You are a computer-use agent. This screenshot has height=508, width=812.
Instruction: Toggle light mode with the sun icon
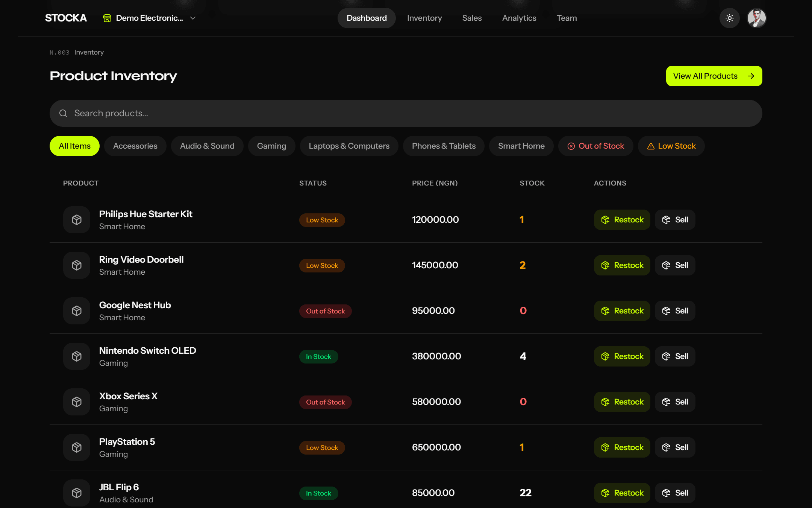[730, 18]
